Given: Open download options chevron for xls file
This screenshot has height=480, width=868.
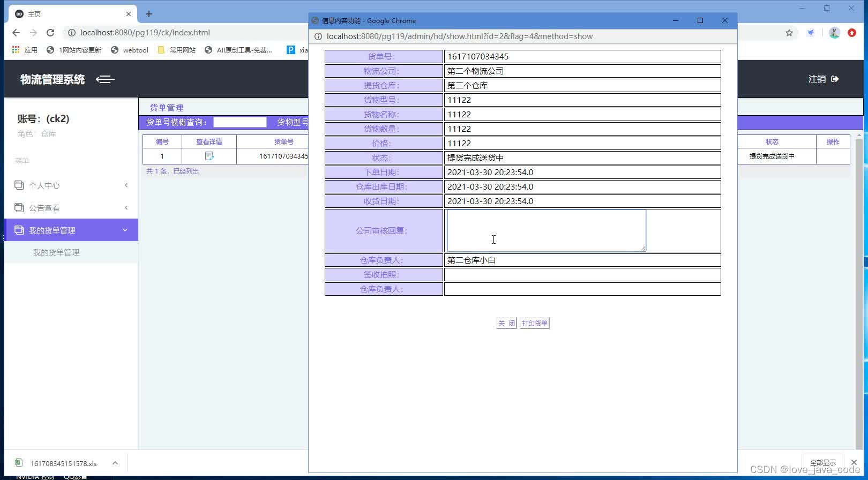Looking at the screenshot, I should tap(115, 463).
